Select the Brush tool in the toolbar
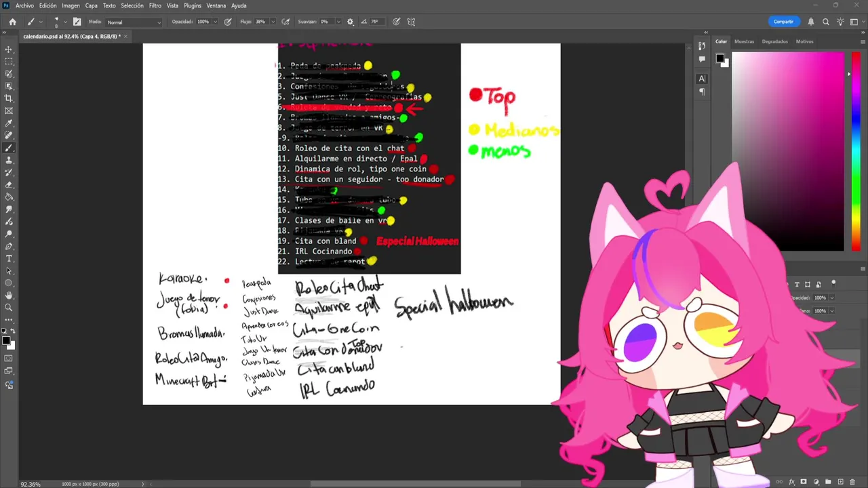868x488 pixels. (x=9, y=148)
